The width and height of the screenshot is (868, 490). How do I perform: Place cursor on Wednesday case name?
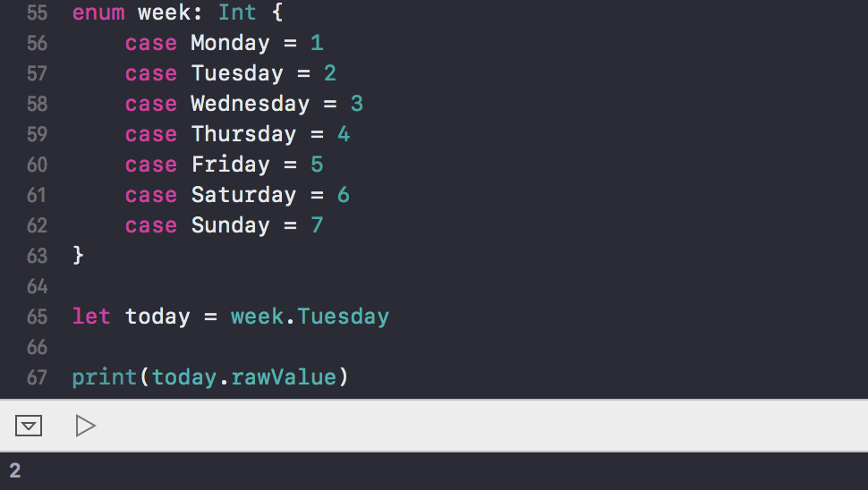[x=251, y=104]
